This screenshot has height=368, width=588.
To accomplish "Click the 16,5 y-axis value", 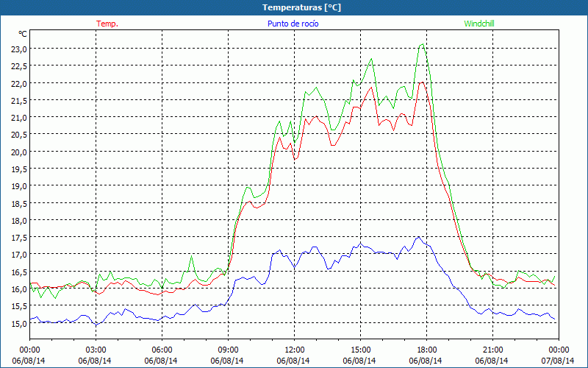I will coord(19,272).
